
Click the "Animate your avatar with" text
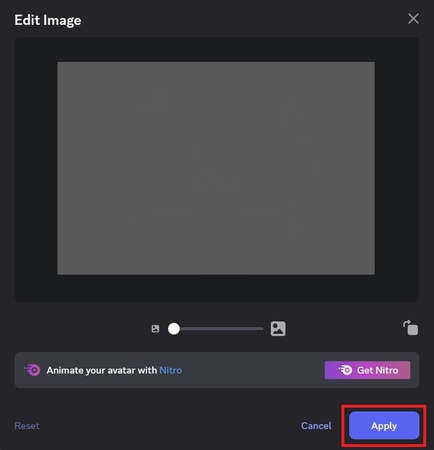(102, 370)
